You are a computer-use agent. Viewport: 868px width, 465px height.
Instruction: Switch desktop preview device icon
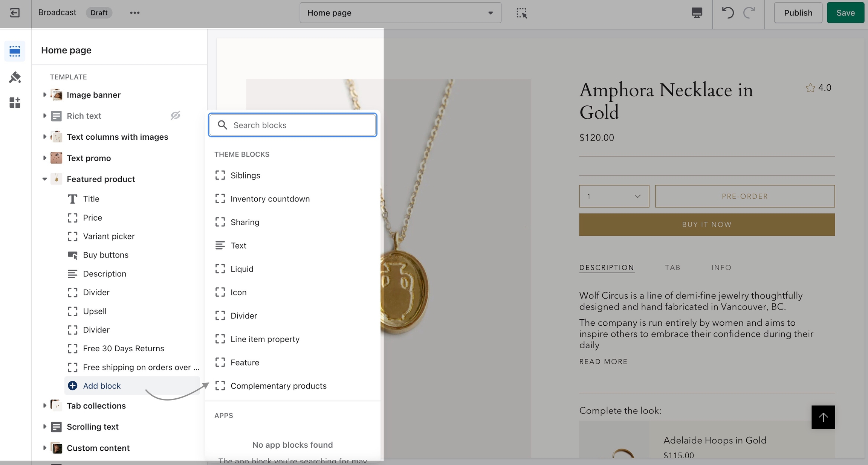697,13
